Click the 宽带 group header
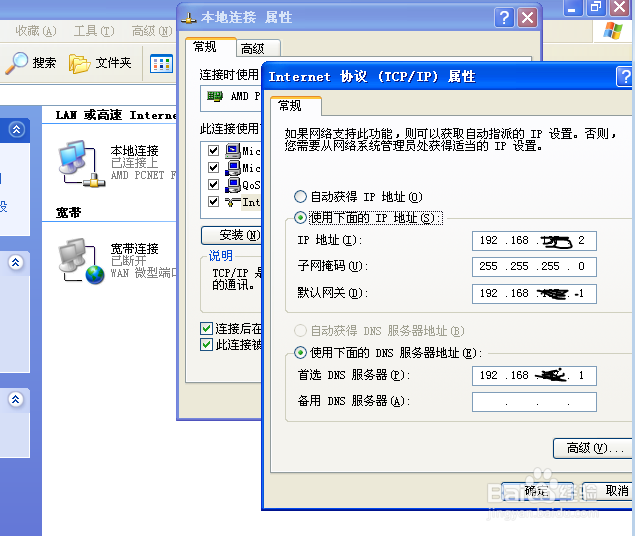Screen dimensions: 635x536 [68, 213]
